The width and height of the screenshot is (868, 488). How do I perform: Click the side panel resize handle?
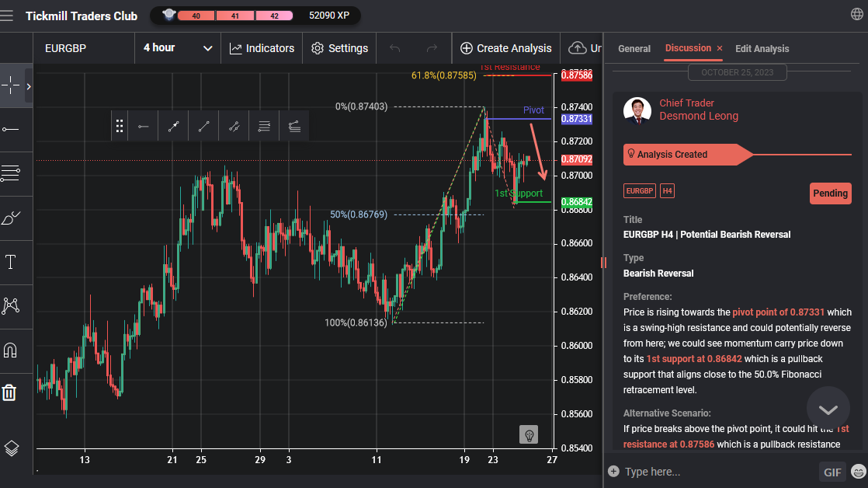pyautogui.click(x=603, y=263)
